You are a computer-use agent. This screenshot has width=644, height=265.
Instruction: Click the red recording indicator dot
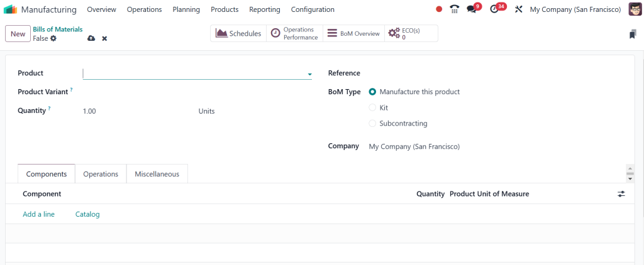click(439, 9)
